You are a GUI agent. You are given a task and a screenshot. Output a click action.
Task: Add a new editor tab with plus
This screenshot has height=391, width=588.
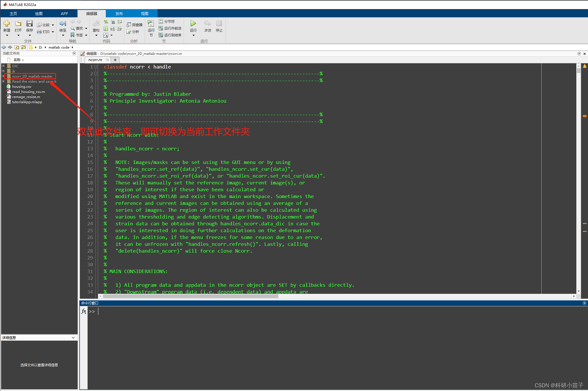tap(115, 60)
